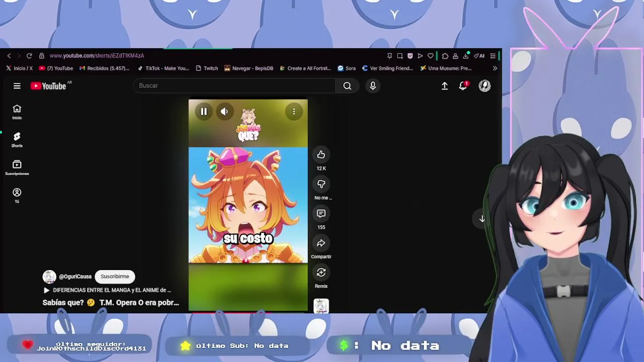Toggle the shield ad-blocker icon
Viewport: 644px width, 362px height.
coord(410,56)
